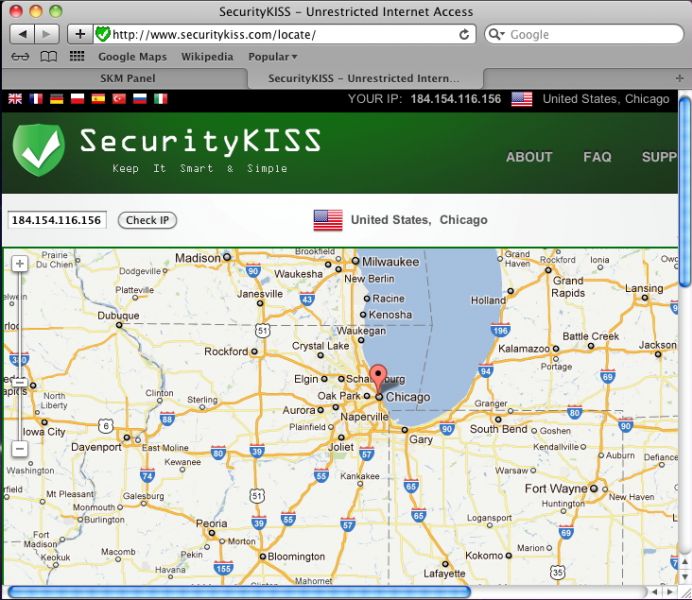
Task: Click the map zoom slider handle
Action: [x=19, y=382]
